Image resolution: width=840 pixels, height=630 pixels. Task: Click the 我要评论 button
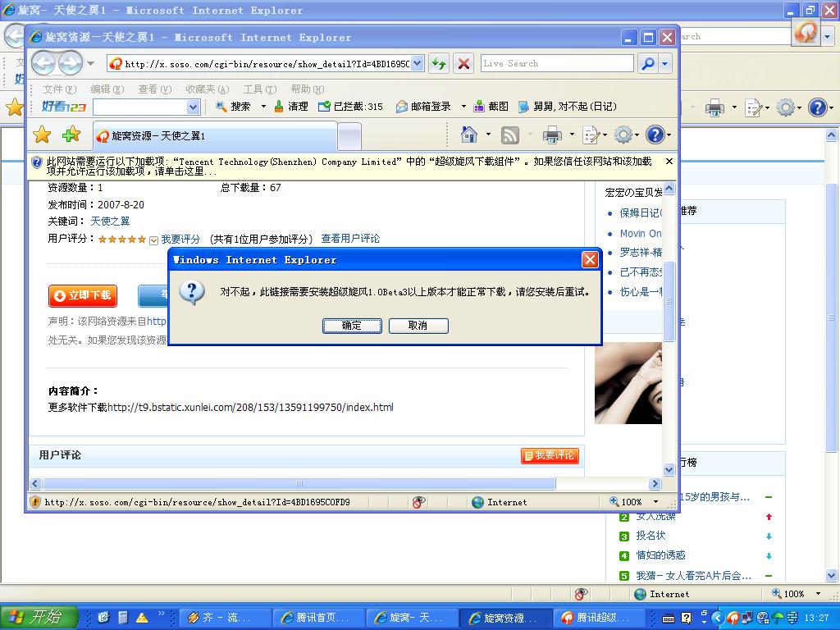[549, 455]
